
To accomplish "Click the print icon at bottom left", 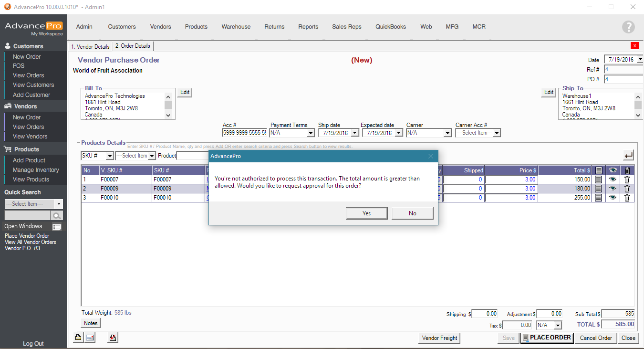I will 78,338.
